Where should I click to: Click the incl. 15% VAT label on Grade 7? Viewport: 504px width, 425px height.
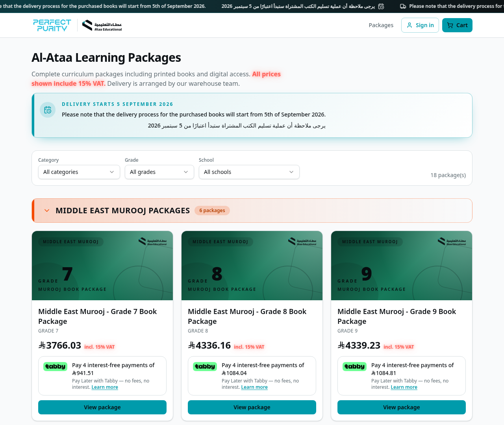(x=100, y=347)
